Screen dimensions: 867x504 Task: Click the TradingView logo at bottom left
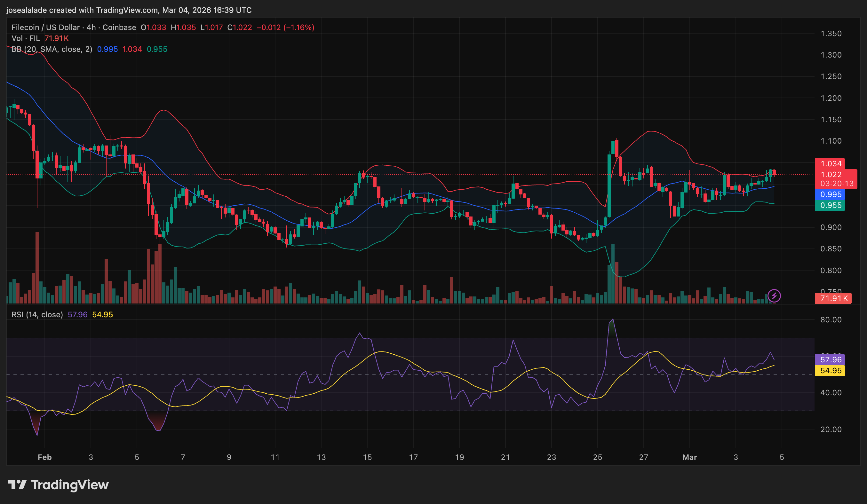(x=58, y=485)
